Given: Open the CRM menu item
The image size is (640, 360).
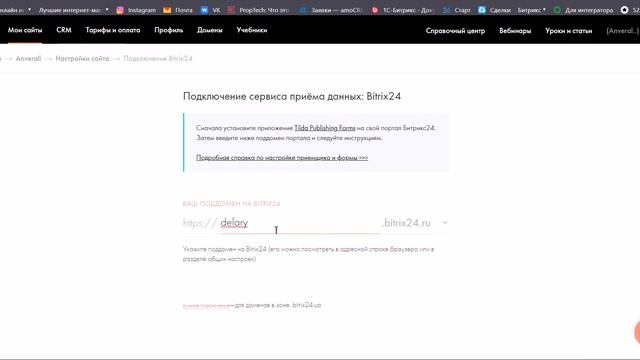Looking at the screenshot, I should point(64,30).
